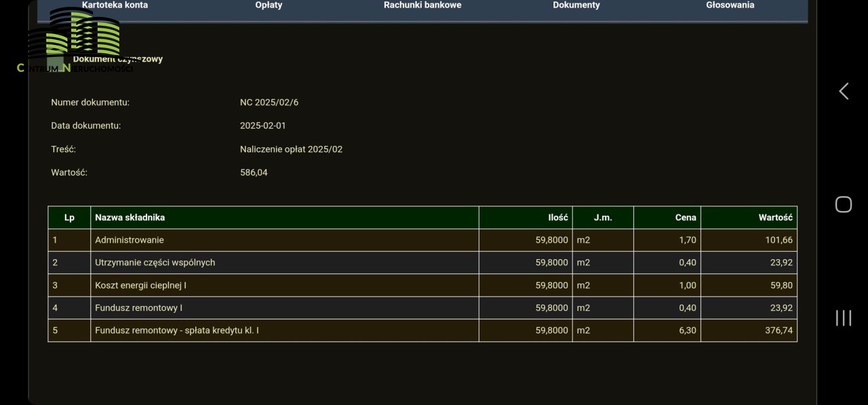
Task: Switch to the Opłaty tab
Action: coord(269,5)
